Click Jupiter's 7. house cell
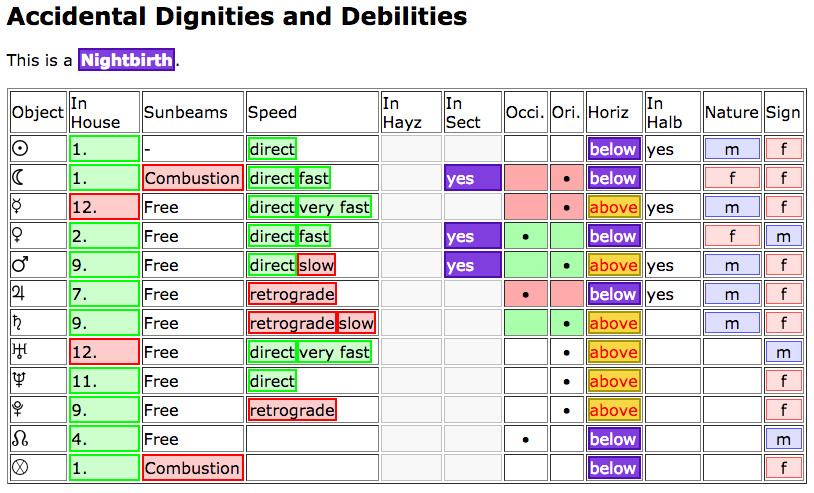Image resolution: width=814 pixels, height=493 pixels. tap(104, 294)
